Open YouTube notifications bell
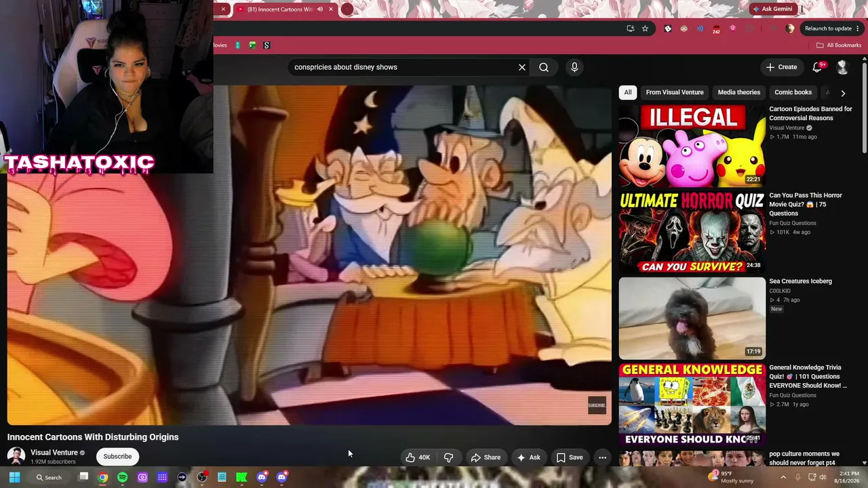This screenshot has width=868, height=488. tap(817, 66)
